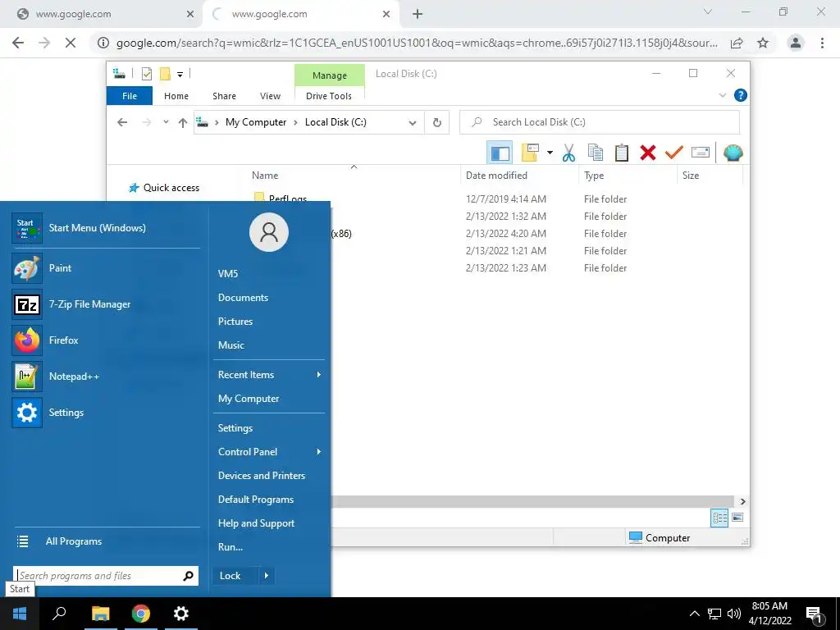Click the user account avatar picture

tap(269, 232)
